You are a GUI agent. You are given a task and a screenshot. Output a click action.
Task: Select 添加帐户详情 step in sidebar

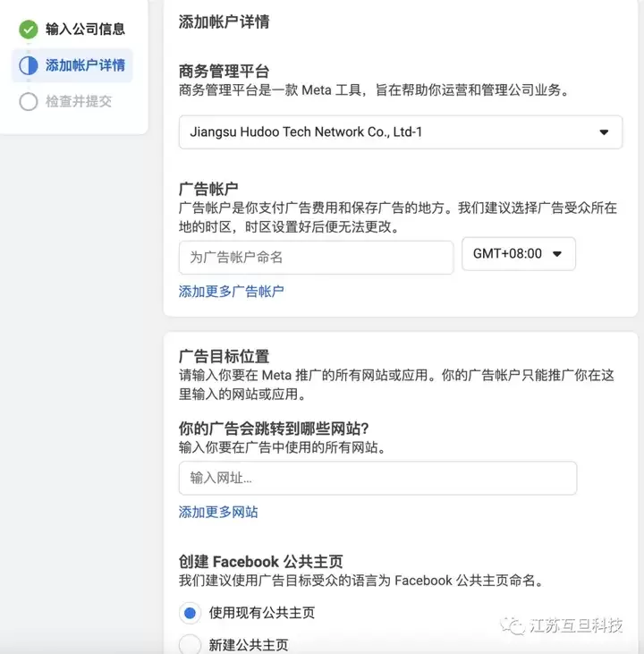point(72,65)
